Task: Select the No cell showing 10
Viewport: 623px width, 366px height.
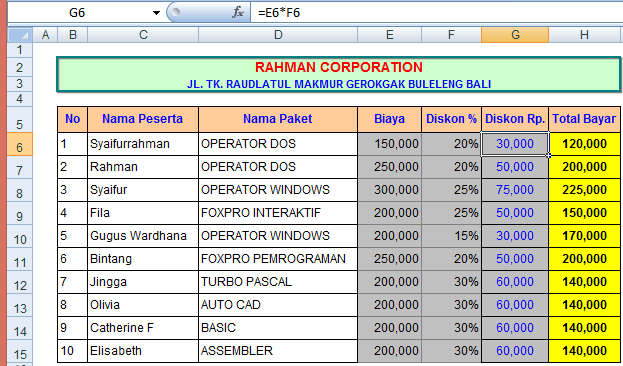Action: pyautogui.click(x=73, y=351)
